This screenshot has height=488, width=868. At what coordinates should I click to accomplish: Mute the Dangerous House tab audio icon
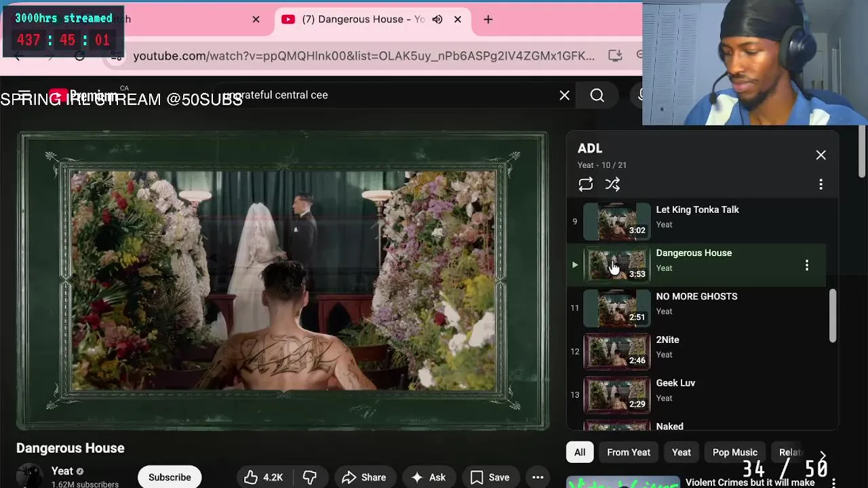[x=437, y=19]
